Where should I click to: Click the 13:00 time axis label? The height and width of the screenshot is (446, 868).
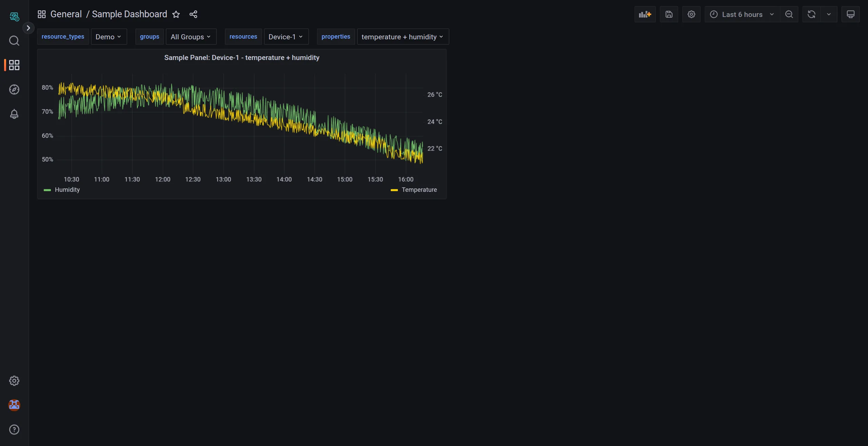(223, 179)
